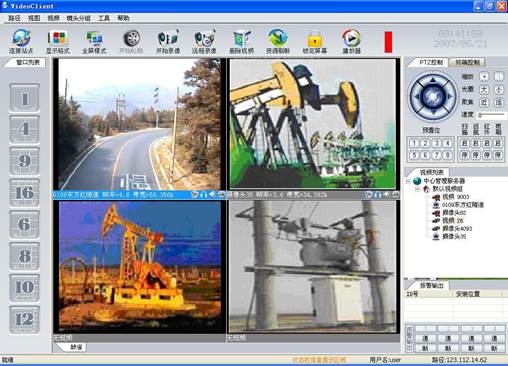Click preset position button 5
This screenshot has height=366, width=508.
point(414,155)
